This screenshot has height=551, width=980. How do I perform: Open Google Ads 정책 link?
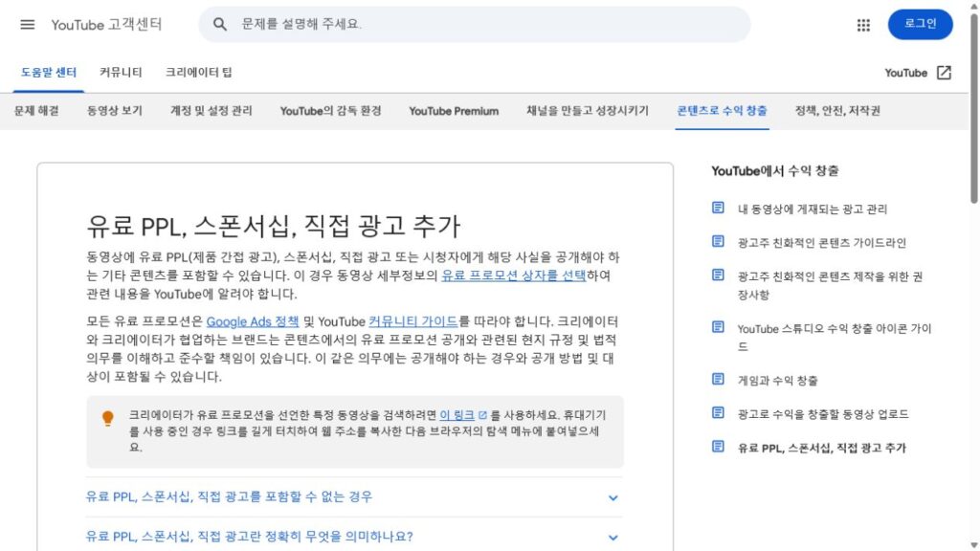click(x=253, y=321)
